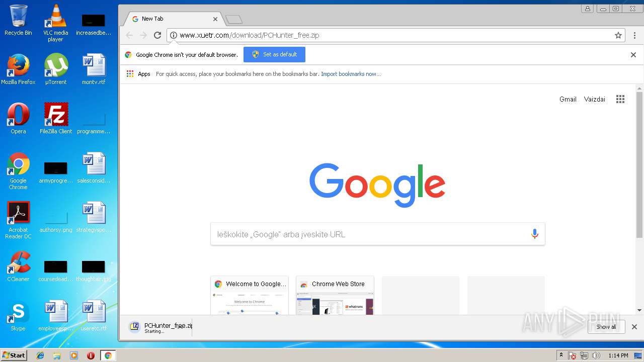Click Show all downloads button
Screen dimensions: 644x362
pos(606,327)
